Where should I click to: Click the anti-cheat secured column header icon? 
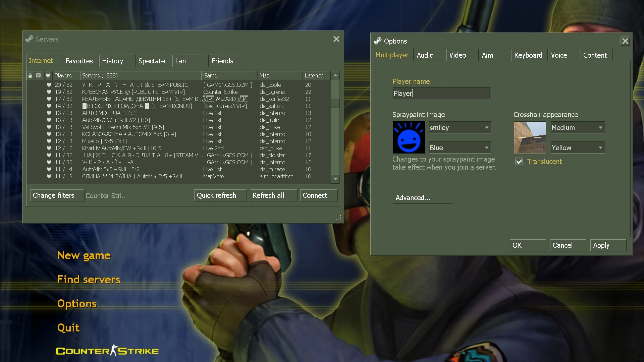[x=38, y=75]
